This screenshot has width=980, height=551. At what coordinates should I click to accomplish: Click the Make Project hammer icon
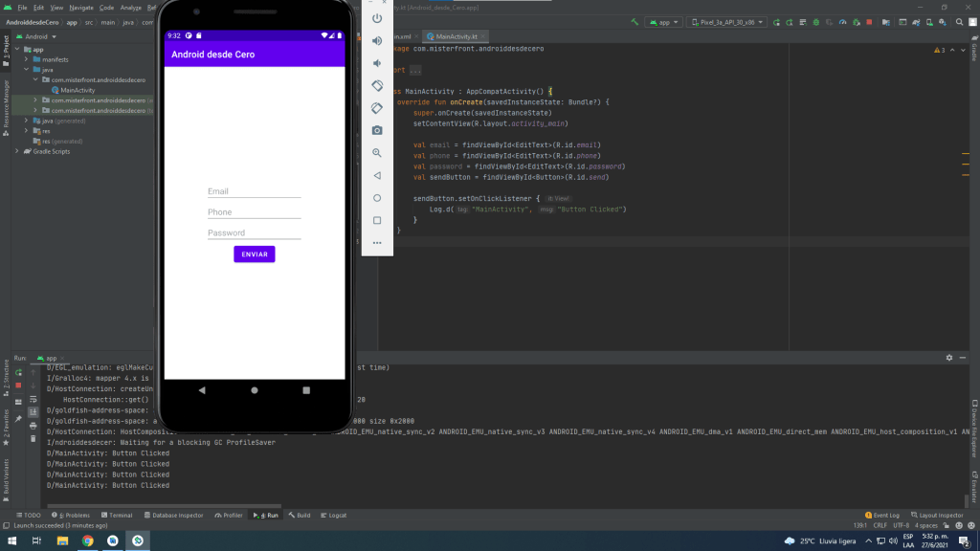coord(635,22)
